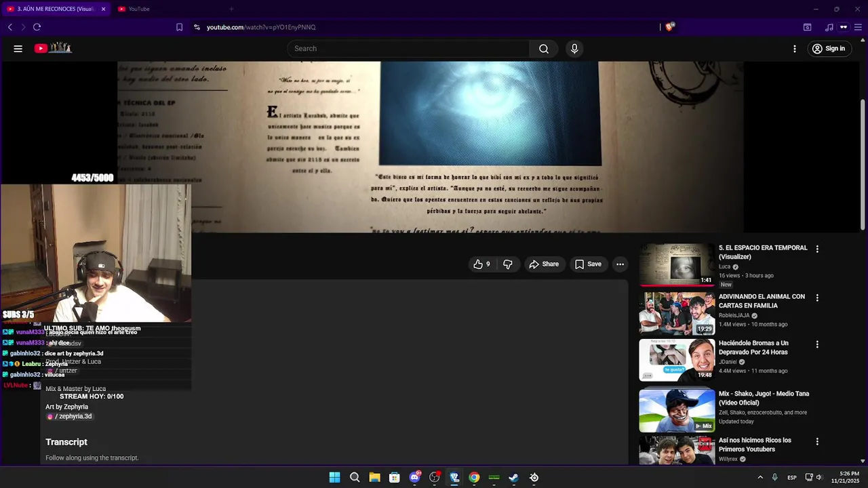The height and width of the screenshot is (488, 868).
Task: Open Discord from the taskbar
Action: (x=414, y=477)
